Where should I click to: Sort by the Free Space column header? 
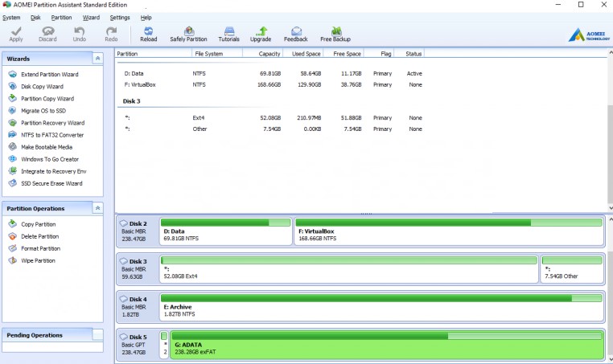(x=344, y=54)
